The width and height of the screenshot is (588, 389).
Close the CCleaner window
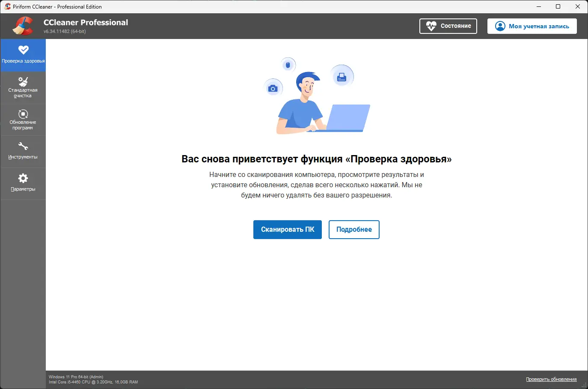578,6
